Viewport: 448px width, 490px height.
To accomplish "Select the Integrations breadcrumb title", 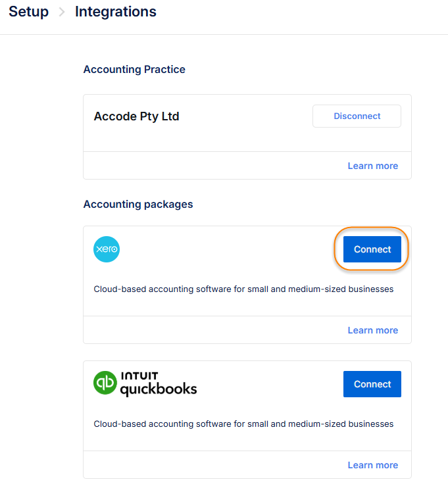I will click(116, 12).
